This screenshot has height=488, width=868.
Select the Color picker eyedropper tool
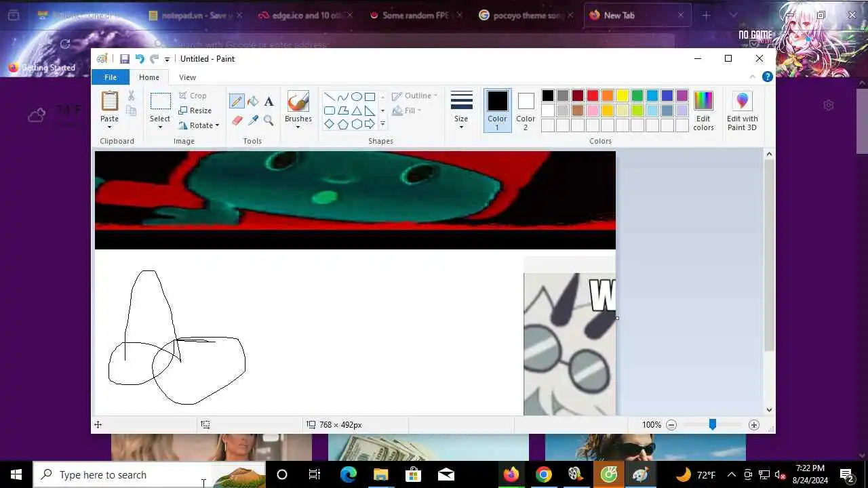point(253,121)
